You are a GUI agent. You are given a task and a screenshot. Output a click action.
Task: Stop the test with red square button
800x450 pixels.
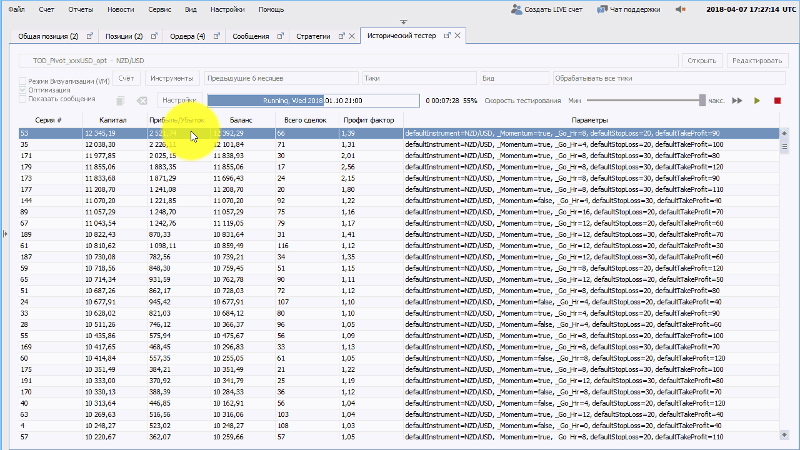click(x=778, y=101)
